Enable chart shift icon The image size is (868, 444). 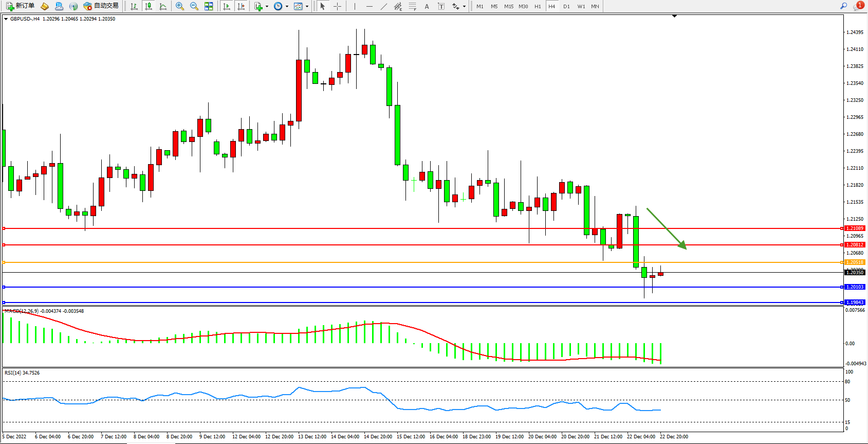[x=241, y=6]
